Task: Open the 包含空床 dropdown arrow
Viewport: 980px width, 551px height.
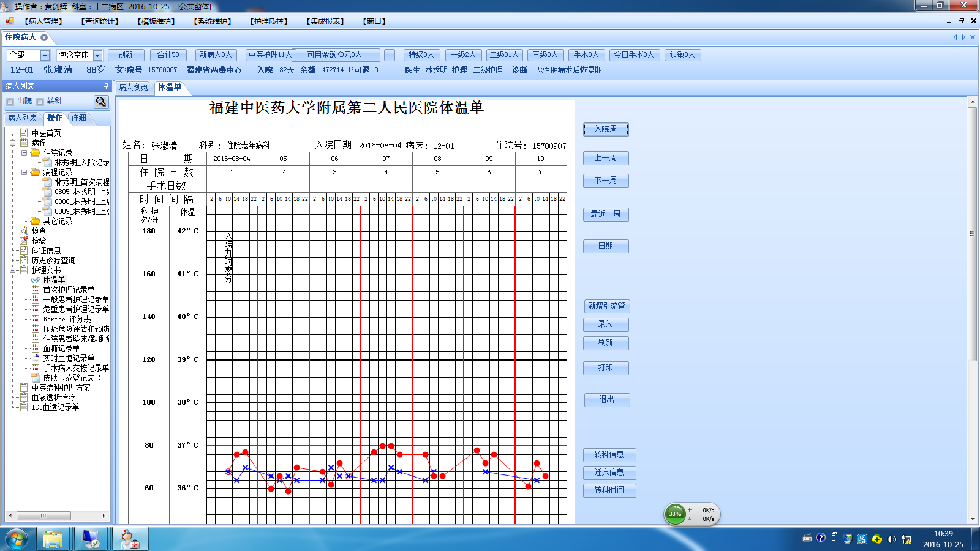Action: click(x=97, y=55)
